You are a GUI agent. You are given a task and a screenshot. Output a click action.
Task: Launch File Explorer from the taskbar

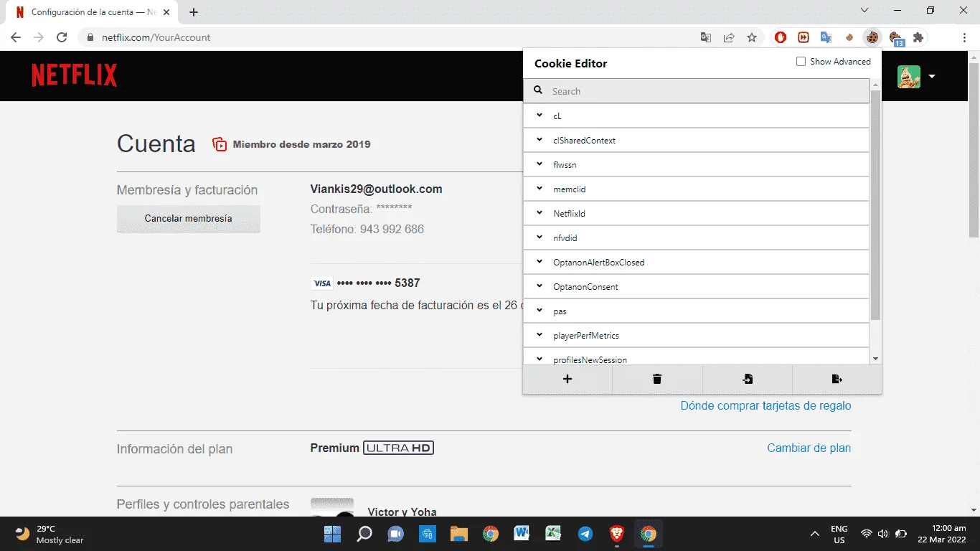click(459, 534)
